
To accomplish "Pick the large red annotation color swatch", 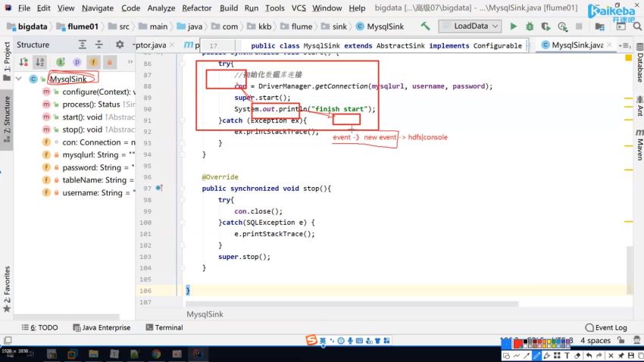I will pyautogui.click(x=518, y=344).
